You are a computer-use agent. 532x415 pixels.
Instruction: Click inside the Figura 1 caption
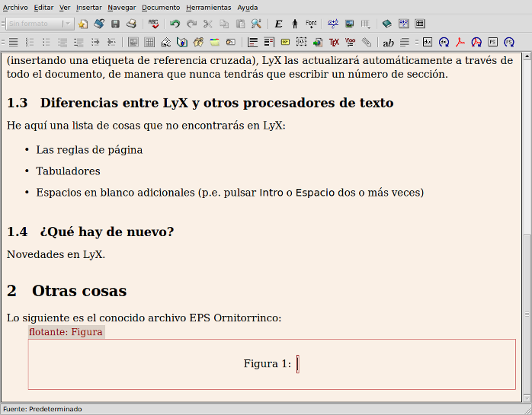297,364
